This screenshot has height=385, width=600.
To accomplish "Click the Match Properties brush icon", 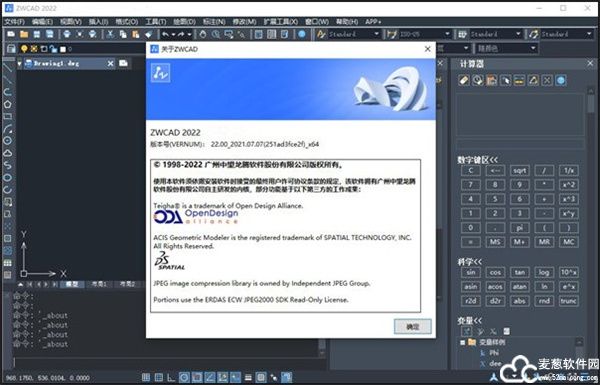I will pyautogui.click(x=148, y=34).
